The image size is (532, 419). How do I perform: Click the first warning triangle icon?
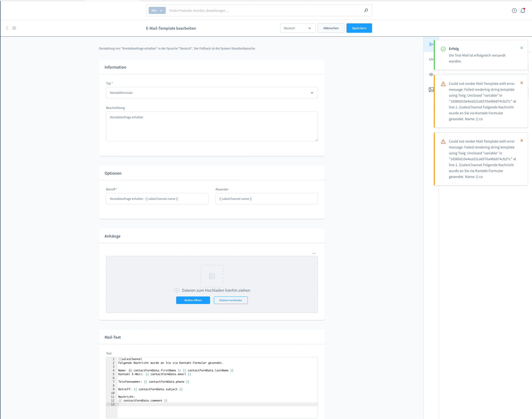(443, 84)
